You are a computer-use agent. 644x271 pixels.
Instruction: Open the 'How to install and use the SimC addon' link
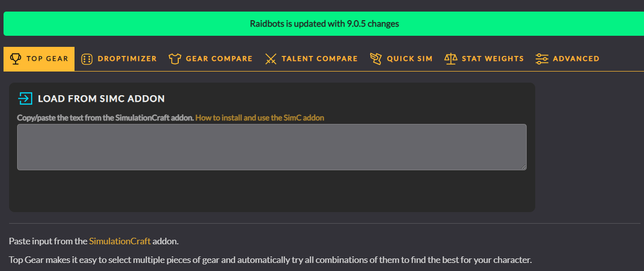point(260,118)
